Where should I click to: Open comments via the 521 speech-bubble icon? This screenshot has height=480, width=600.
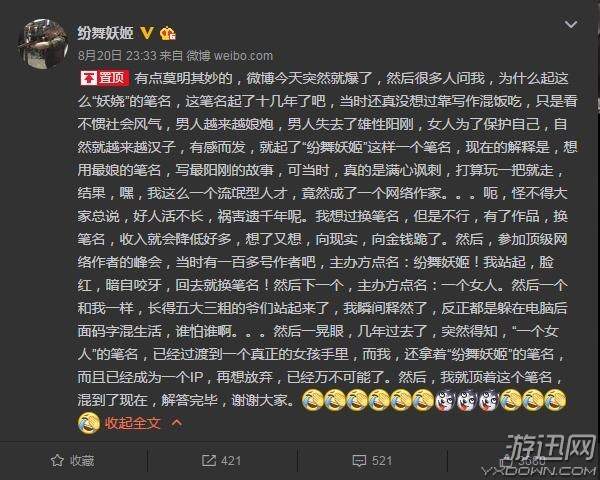click(359, 461)
